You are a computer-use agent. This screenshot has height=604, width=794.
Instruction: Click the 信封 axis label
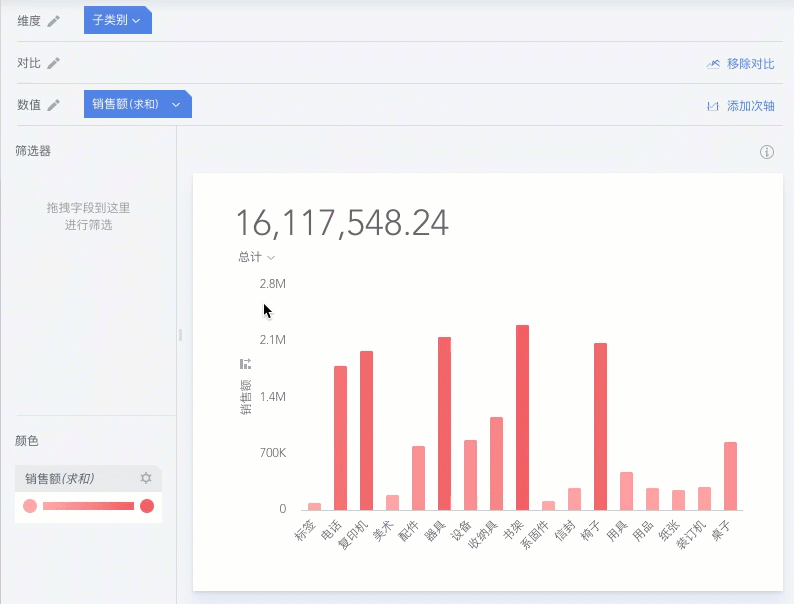pyautogui.click(x=565, y=530)
